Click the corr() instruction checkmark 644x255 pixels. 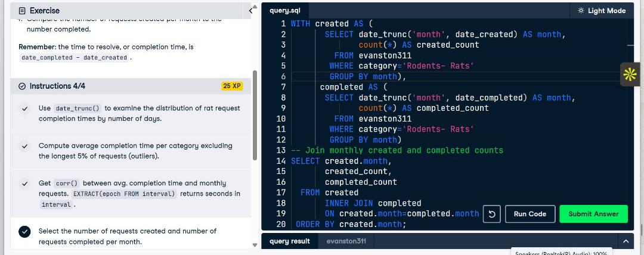(x=24, y=184)
